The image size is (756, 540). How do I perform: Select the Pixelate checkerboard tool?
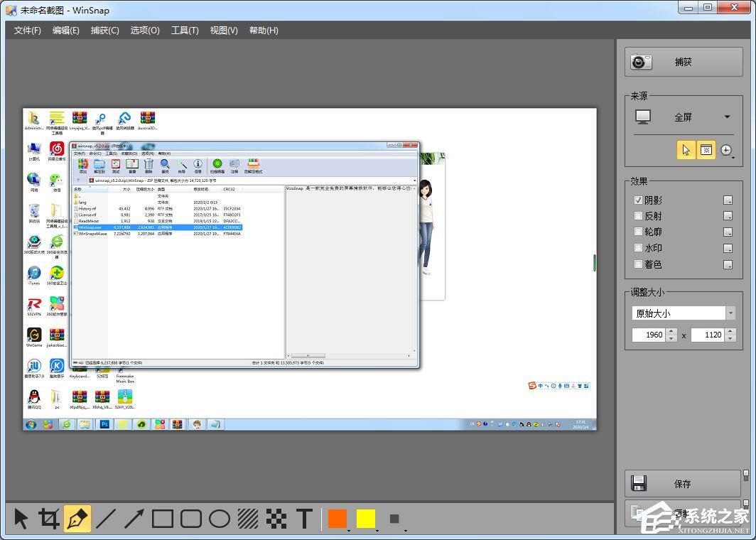pyautogui.click(x=276, y=519)
